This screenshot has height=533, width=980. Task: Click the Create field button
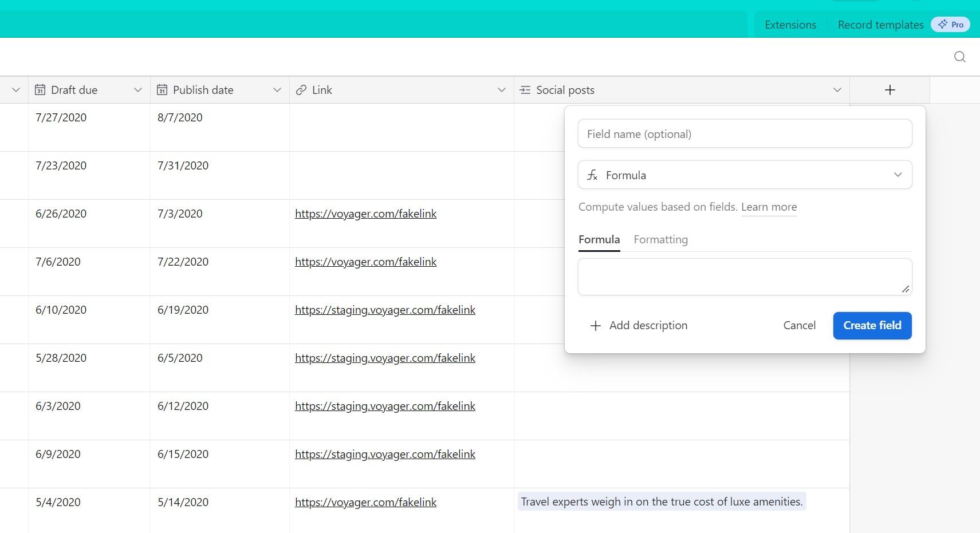[x=872, y=325]
